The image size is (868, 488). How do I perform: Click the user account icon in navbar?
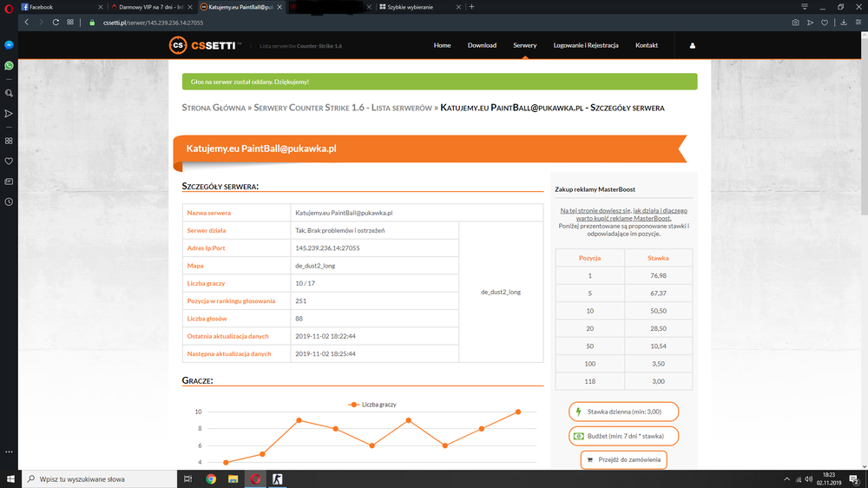(692, 45)
